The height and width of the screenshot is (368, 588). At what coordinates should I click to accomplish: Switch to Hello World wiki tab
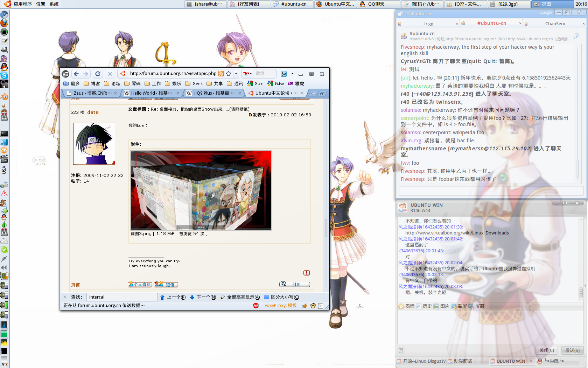point(152,93)
